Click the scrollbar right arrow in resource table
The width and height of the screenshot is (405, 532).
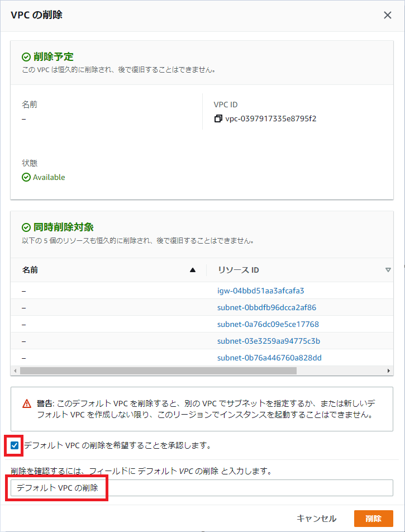[389, 371]
